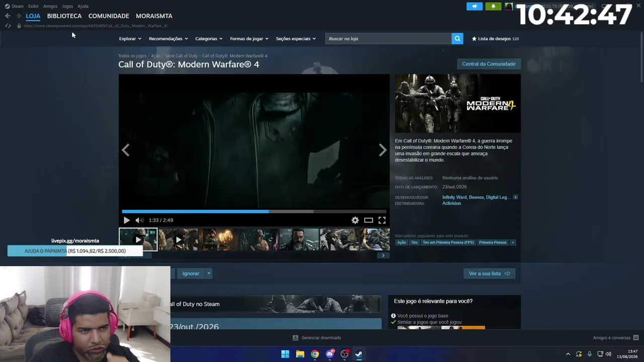Switch to the LOJA tab
The width and height of the screenshot is (644, 362).
coord(33,16)
